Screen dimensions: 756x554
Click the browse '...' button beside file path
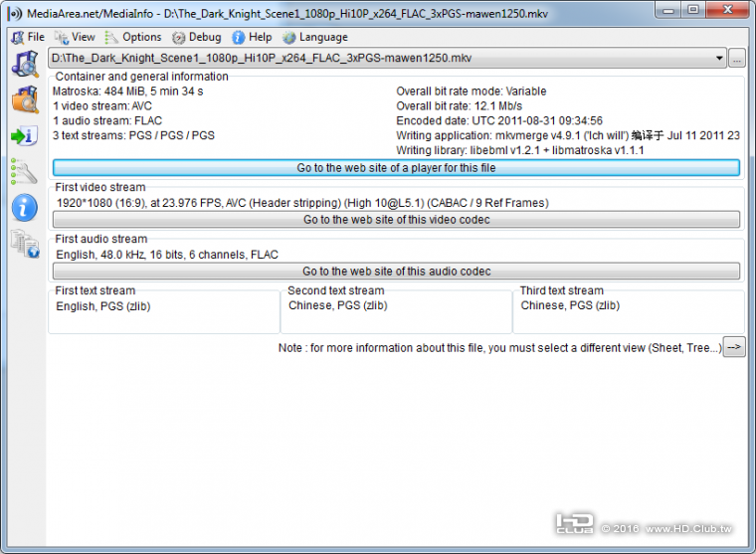point(737,59)
